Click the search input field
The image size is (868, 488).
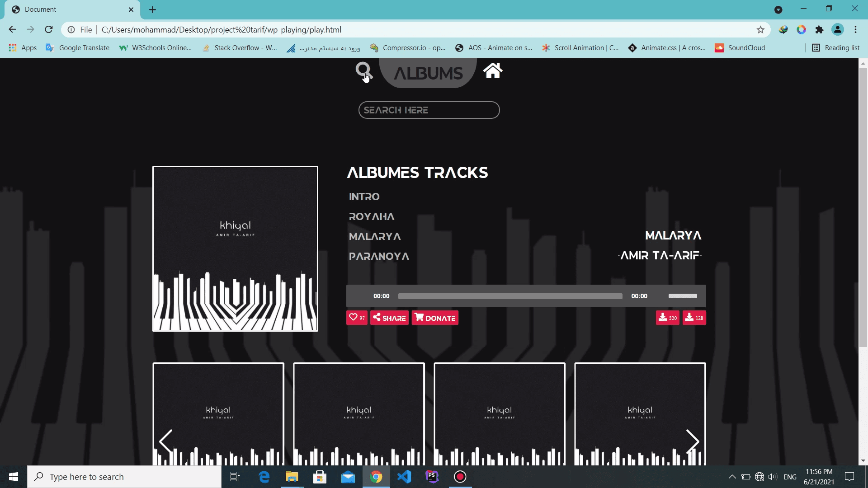click(x=429, y=110)
